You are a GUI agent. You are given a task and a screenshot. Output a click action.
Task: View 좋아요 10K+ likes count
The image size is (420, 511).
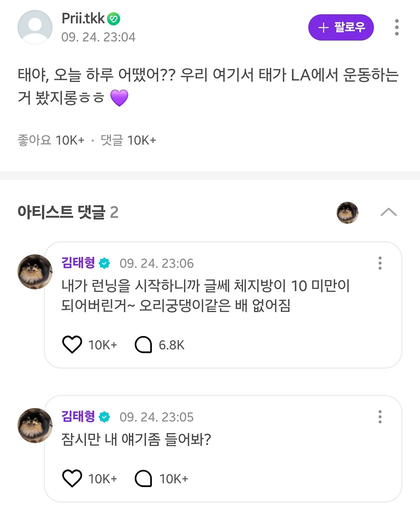(51, 140)
